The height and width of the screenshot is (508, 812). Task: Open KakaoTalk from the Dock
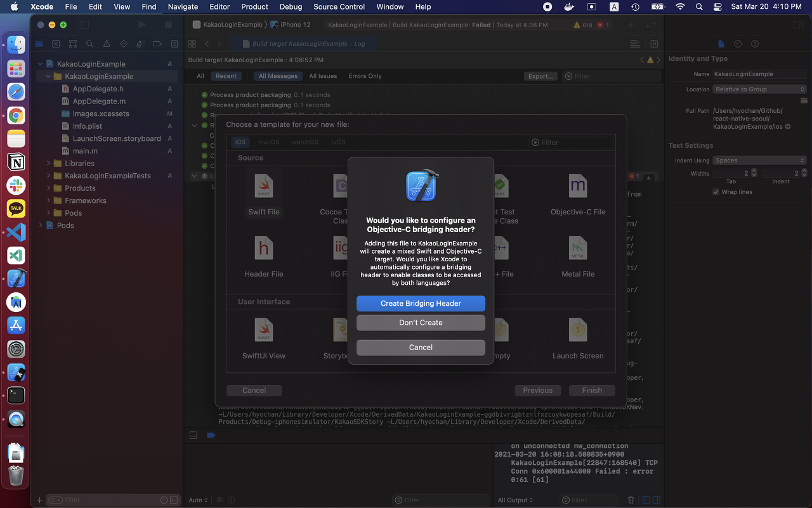(16, 208)
